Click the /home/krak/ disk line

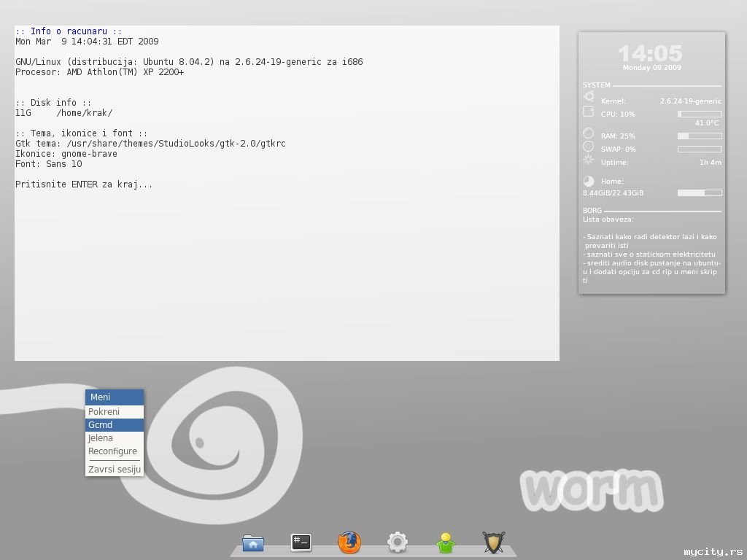click(x=64, y=113)
